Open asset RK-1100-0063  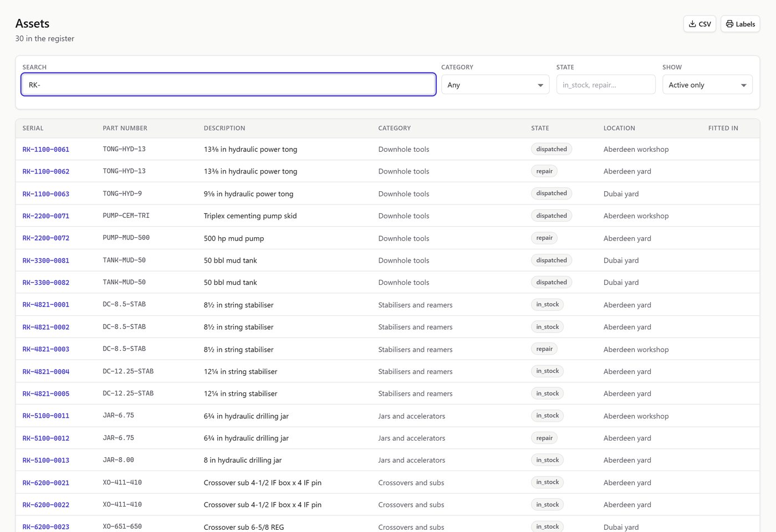[x=46, y=194]
